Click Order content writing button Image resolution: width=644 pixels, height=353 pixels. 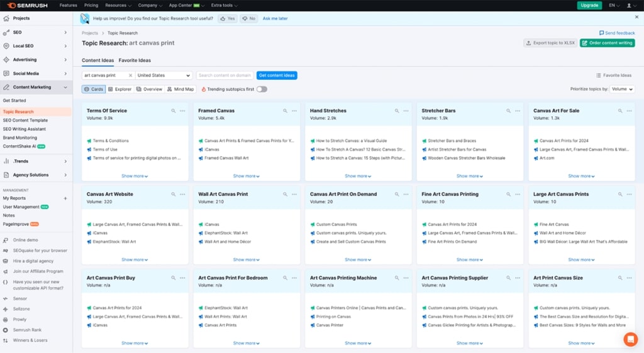coord(608,43)
